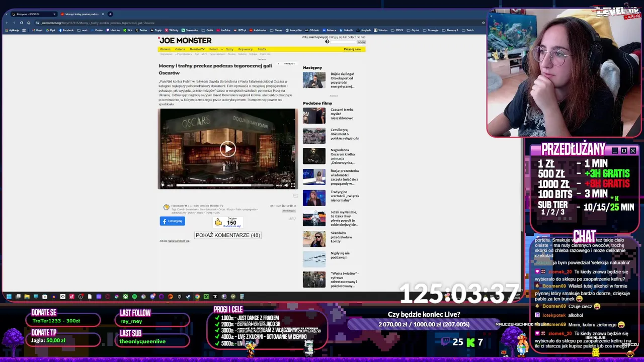Open 'Nigdy się nie poddawaj!' video thumbnail

[314, 259]
